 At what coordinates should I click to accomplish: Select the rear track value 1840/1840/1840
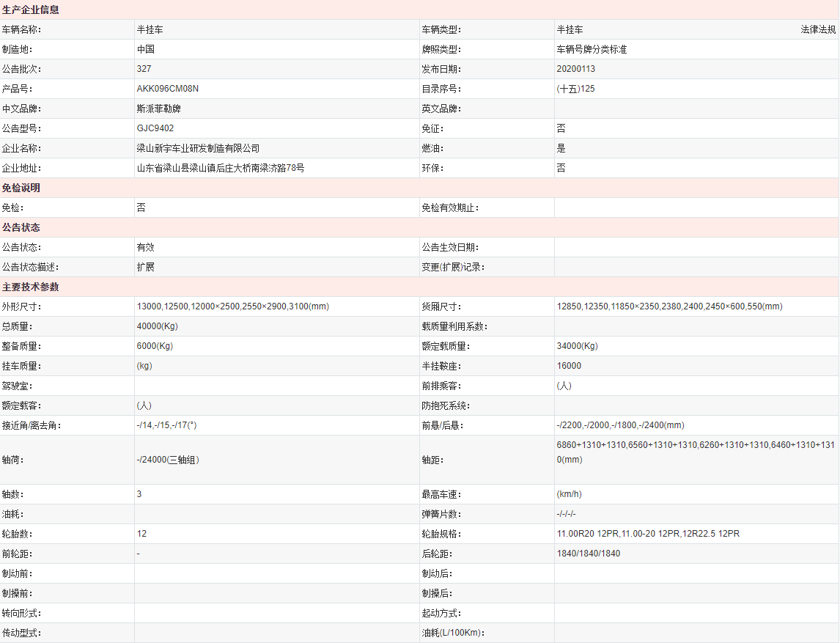588,554
